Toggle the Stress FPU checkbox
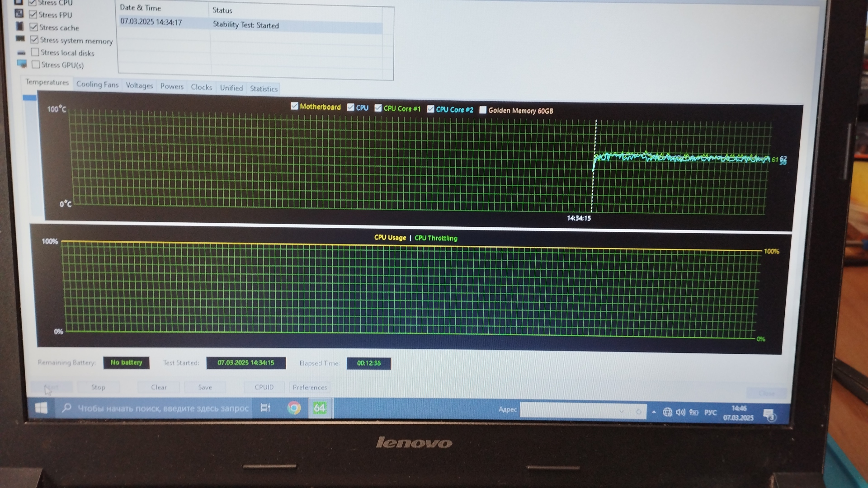Image resolution: width=868 pixels, height=488 pixels. (x=33, y=14)
